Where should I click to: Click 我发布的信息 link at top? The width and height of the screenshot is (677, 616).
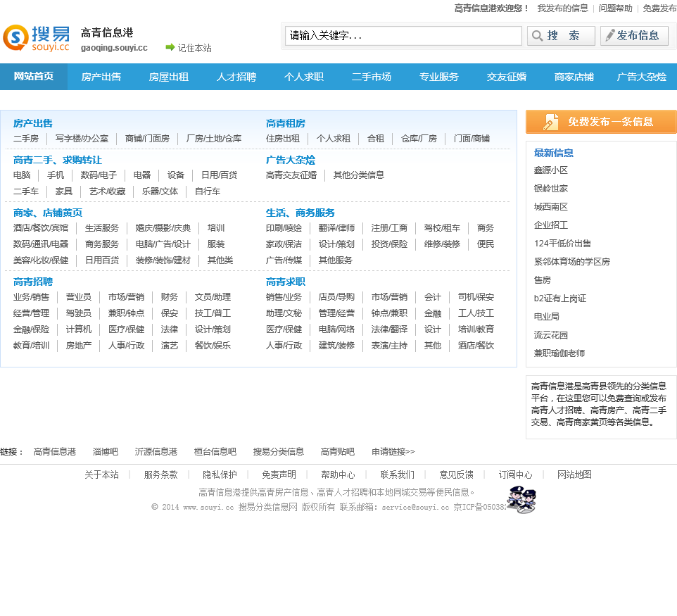pos(562,8)
